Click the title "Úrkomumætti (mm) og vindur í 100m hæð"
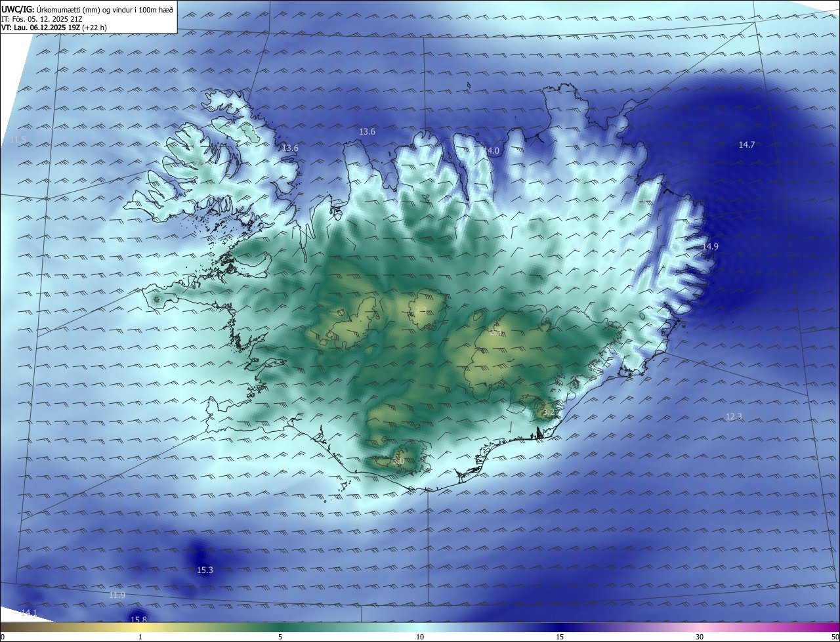Screen dimensions: 840x642 coord(105,10)
